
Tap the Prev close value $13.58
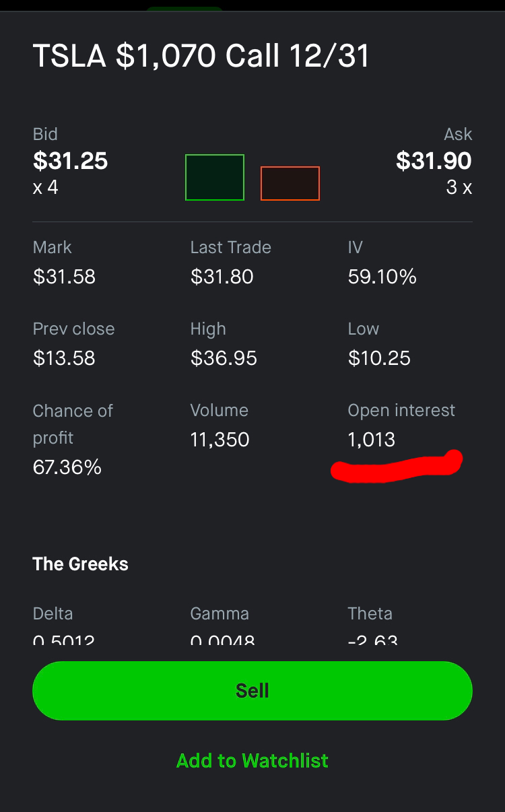pyautogui.click(x=64, y=358)
